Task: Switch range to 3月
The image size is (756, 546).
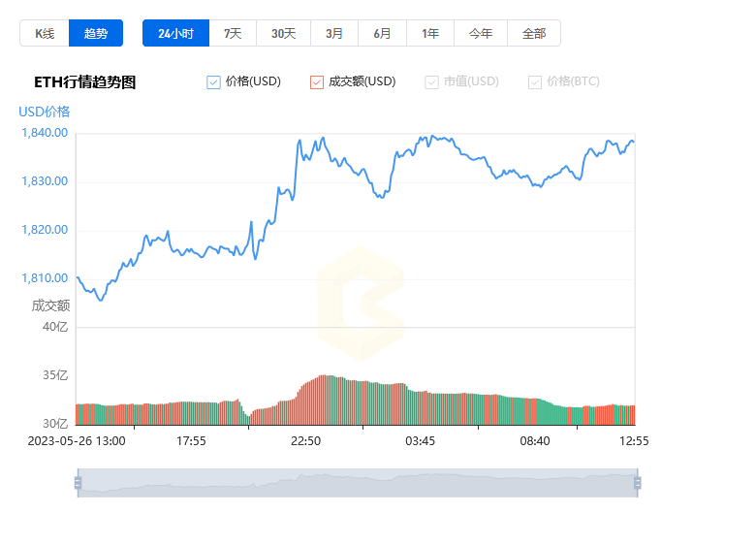Action: tap(334, 33)
